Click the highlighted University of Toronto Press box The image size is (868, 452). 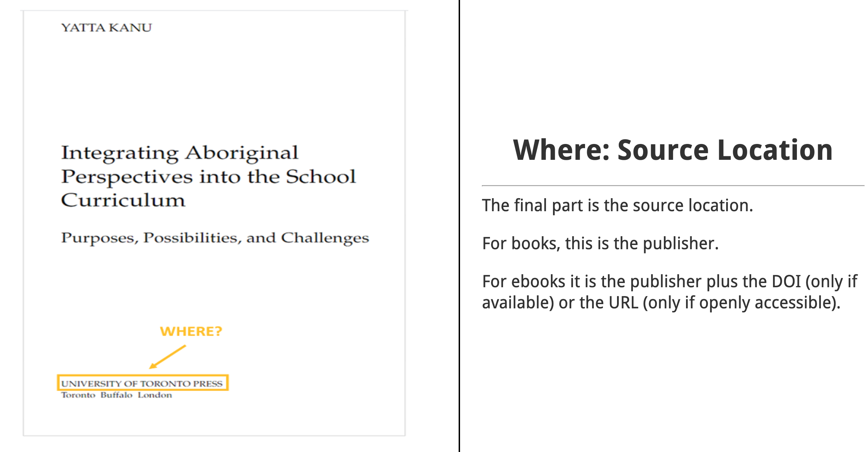coord(143,383)
